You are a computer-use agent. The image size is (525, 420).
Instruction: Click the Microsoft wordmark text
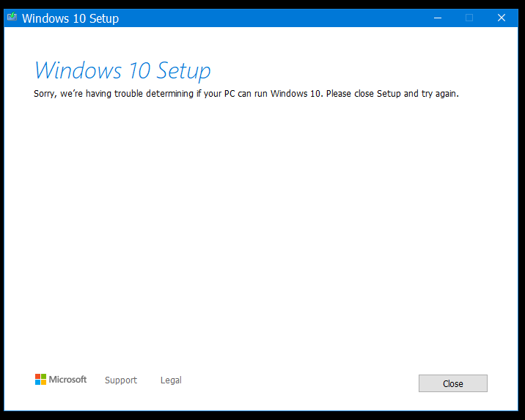point(68,380)
